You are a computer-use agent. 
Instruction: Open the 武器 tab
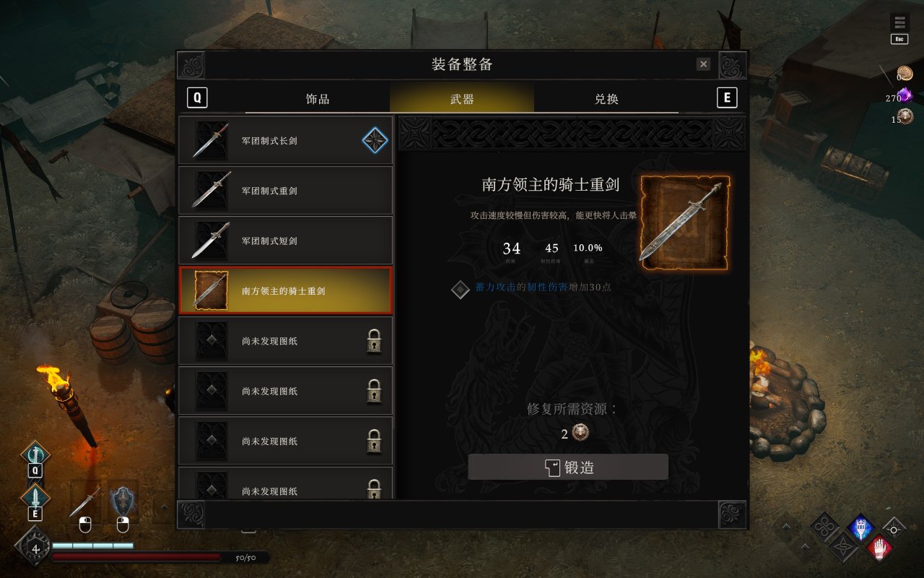(x=462, y=98)
